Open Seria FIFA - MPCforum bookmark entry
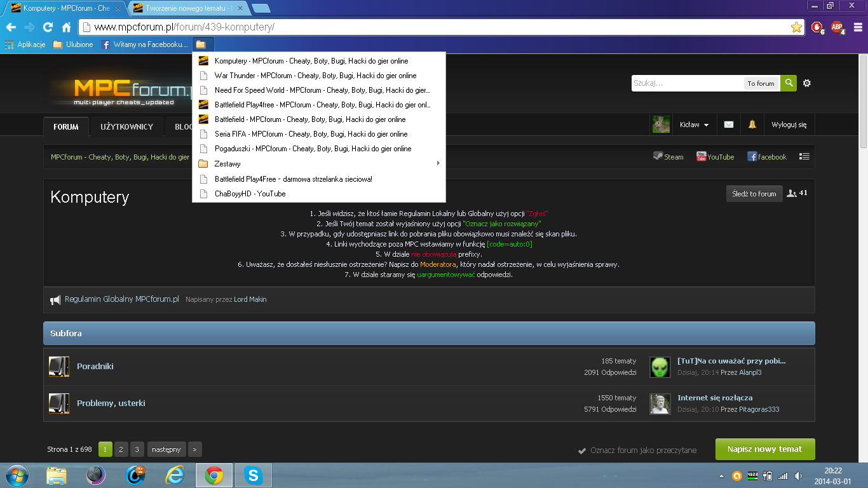Screen dimensions: 868x488 point(319,134)
